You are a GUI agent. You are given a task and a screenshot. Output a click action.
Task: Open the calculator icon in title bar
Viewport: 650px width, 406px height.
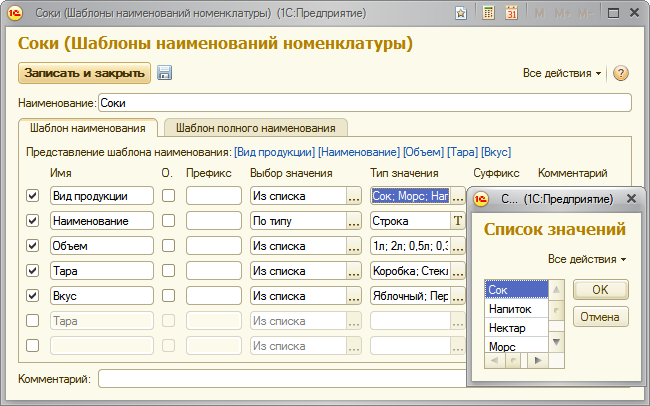tap(488, 13)
